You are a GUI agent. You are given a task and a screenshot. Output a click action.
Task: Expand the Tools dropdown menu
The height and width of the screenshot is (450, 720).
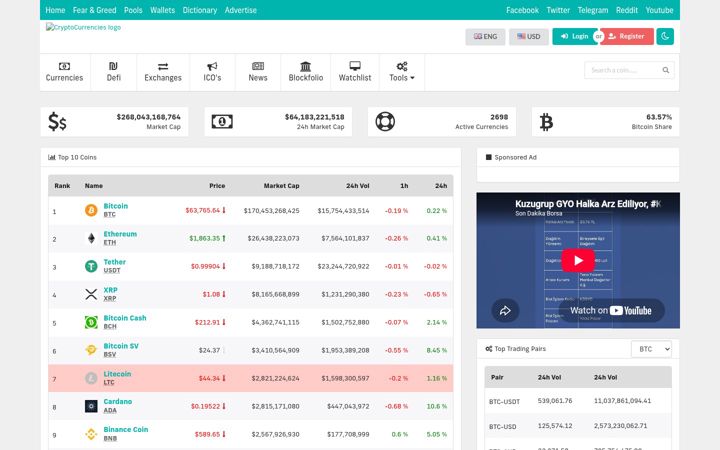tap(402, 72)
